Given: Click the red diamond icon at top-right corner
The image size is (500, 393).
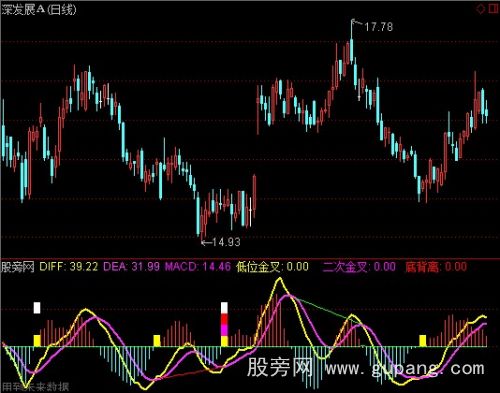Looking at the screenshot, I should pyautogui.click(x=481, y=9).
